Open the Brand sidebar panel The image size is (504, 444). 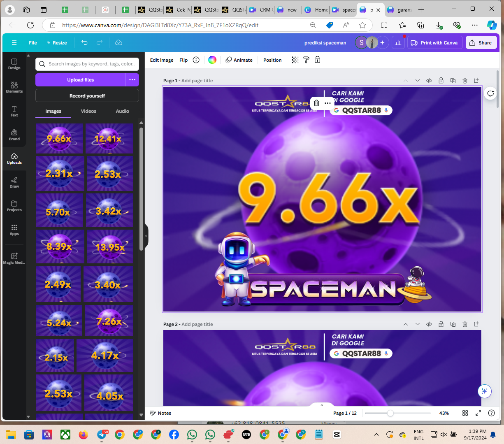click(14, 135)
